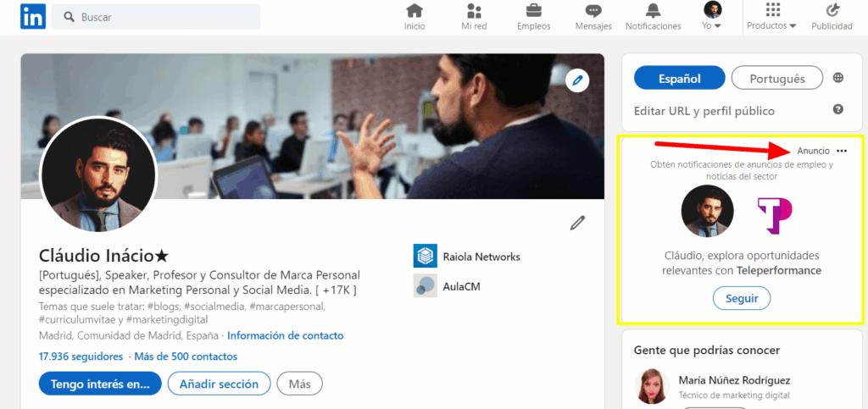Open the Más button on profile

(x=299, y=384)
